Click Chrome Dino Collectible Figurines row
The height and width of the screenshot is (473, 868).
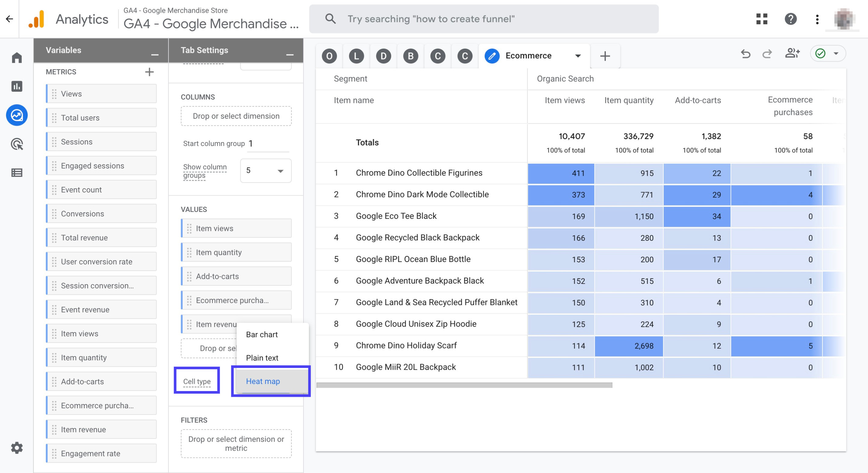pos(419,173)
